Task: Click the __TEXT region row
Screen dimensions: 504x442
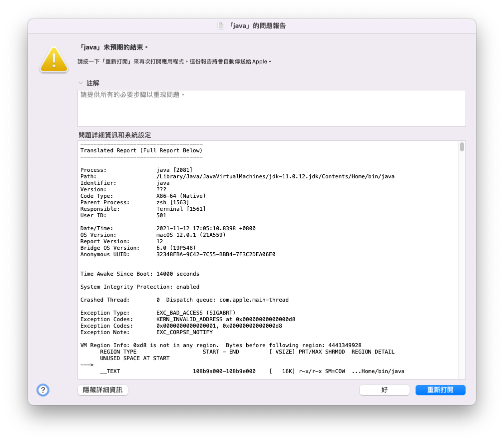Action: (x=252, y=371)
